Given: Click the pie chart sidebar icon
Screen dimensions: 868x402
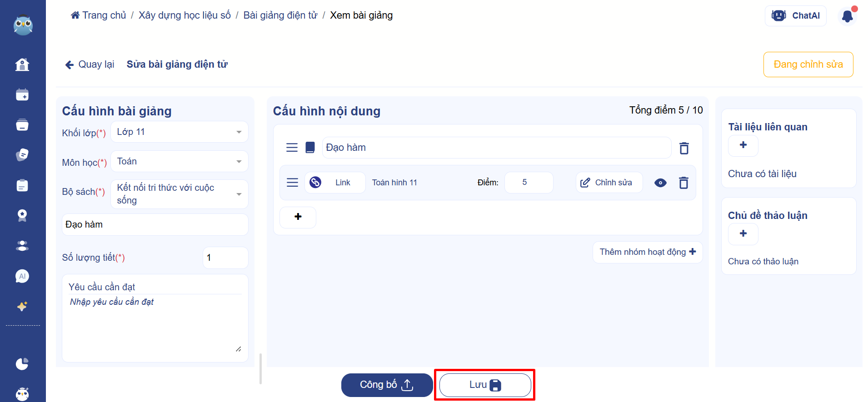Looking at the screenshot, I should pos(22,364).
